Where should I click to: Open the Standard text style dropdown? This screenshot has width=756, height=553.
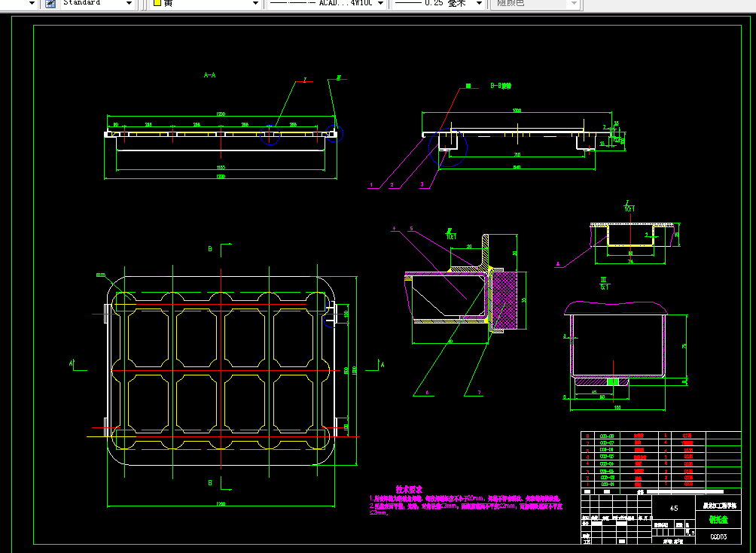[x=129, y=3]
